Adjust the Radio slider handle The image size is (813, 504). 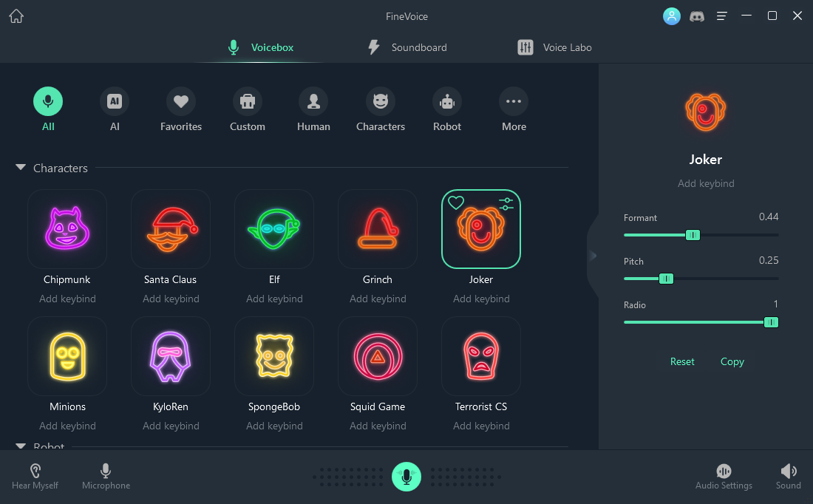tap(771, 322)
